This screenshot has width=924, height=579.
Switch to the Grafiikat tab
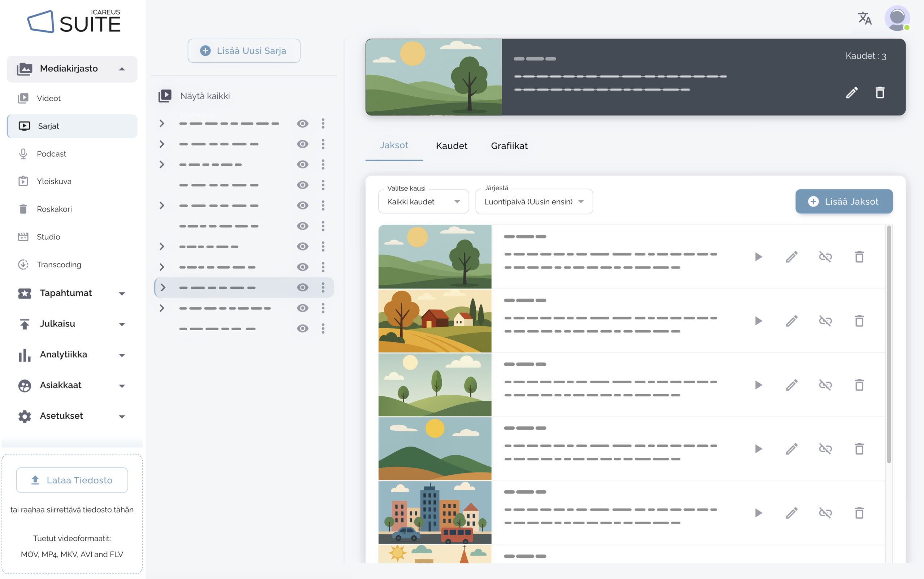click(509, 146)
